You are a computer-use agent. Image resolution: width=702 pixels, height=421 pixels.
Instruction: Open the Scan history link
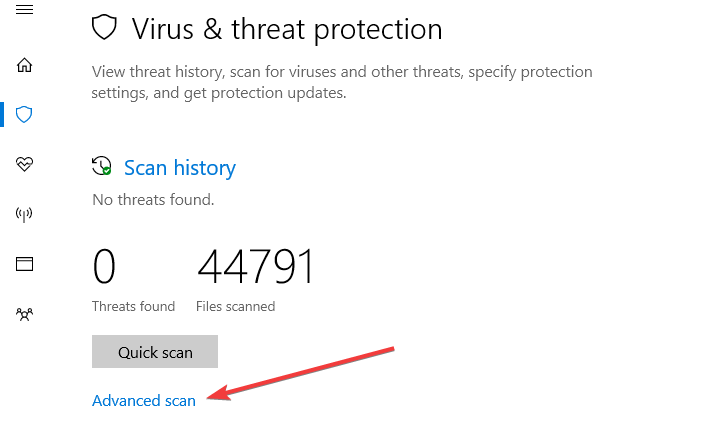180,168
